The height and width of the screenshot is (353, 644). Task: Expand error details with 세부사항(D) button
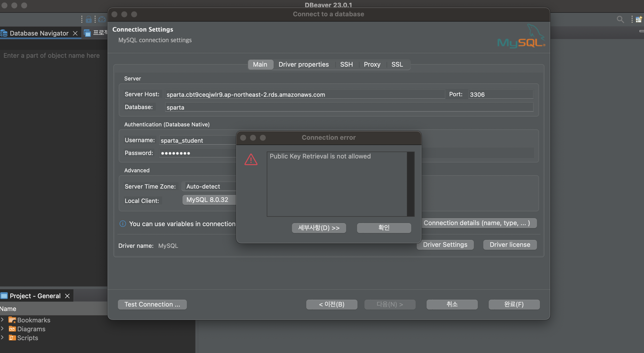tap(319, 228)
